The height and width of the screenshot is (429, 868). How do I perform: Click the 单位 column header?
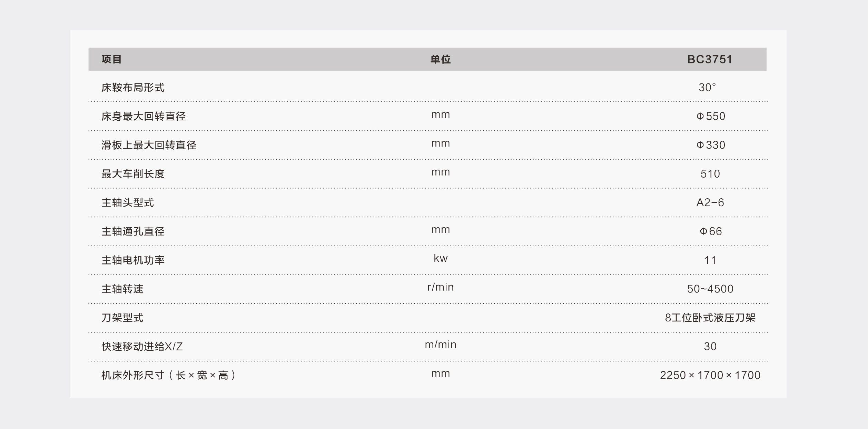pos(441,59)
